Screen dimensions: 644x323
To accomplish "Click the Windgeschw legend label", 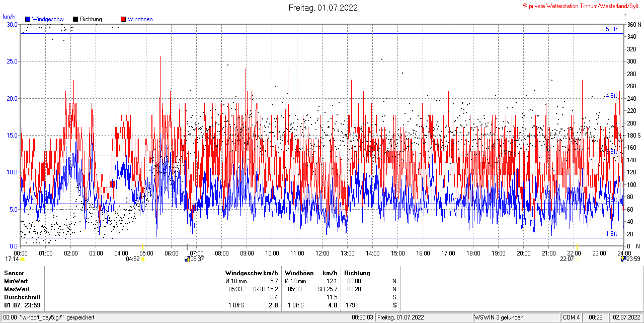I will pyautogui.click(x=48, y=19).
